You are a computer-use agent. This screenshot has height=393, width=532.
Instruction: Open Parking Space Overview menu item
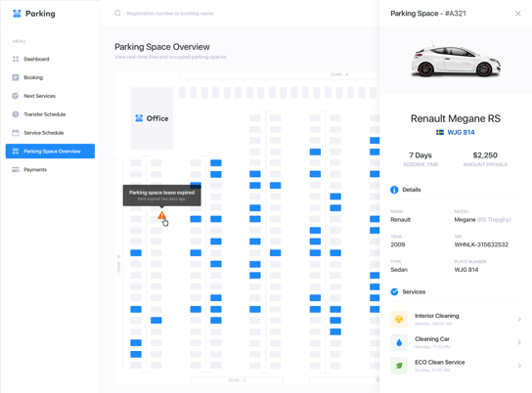click(50, 152)
